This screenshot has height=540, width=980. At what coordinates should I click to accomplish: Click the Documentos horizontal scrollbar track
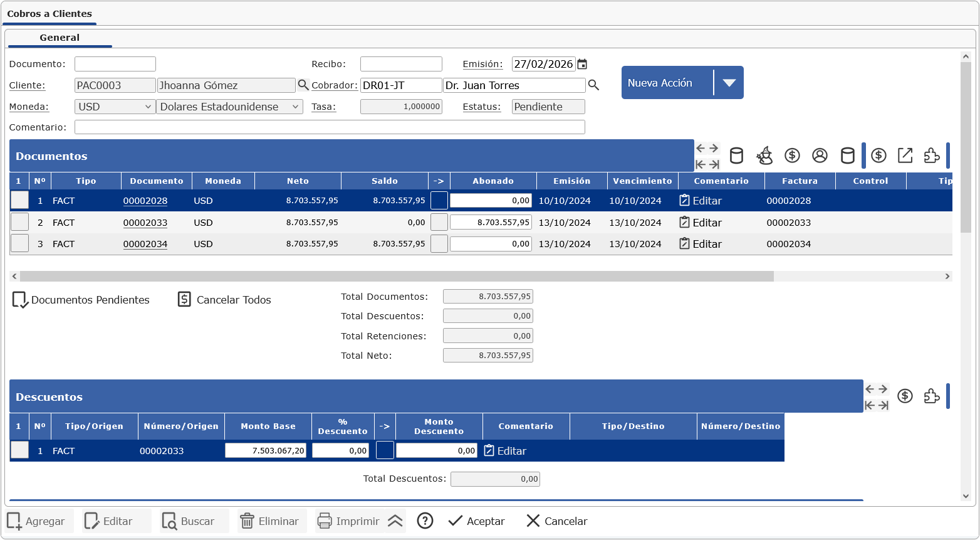858,277
